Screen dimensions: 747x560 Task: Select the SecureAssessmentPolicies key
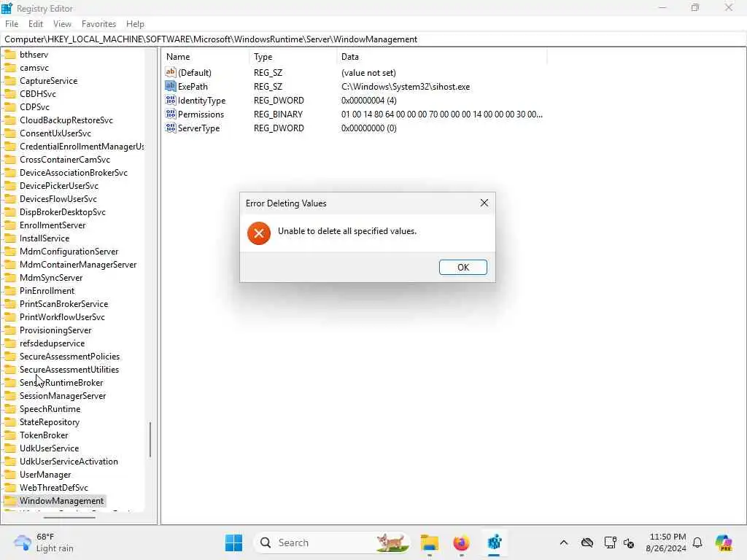pyautogui.click(x=69, y=356)
